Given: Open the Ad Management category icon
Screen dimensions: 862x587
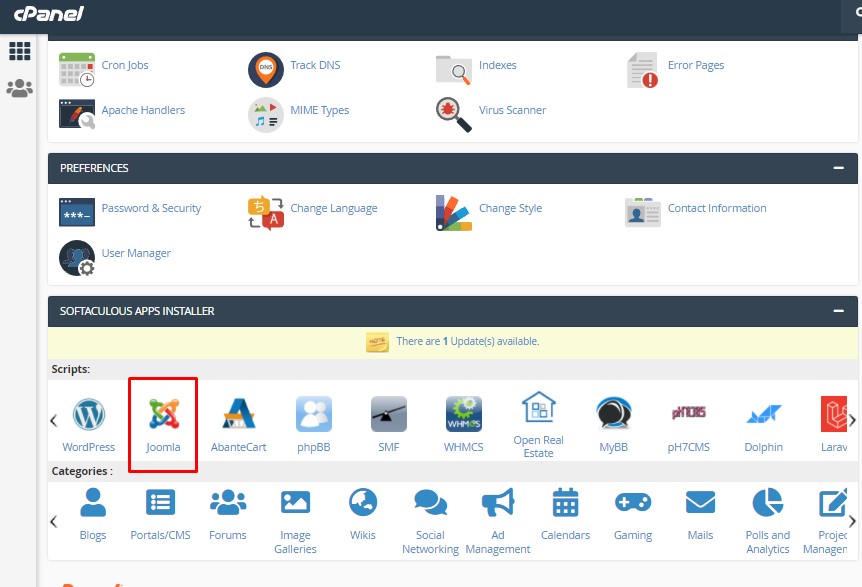Looking at the screenshot, I should coord(498,502).
